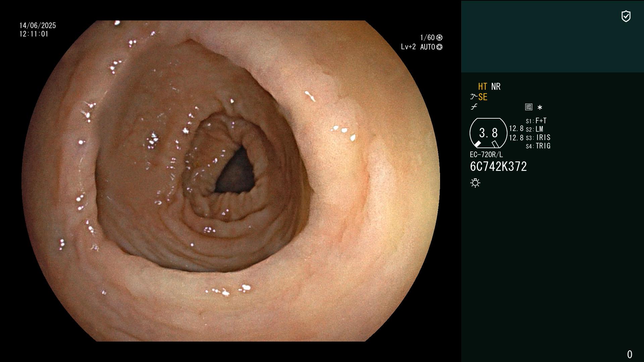Screen dimensions: 644x362
Task: Select the NR noise reduction indicator
Action: point(496,87)
